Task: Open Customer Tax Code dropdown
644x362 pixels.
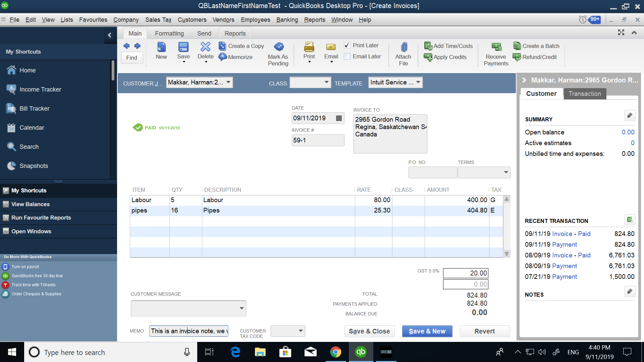Action: 301,331
